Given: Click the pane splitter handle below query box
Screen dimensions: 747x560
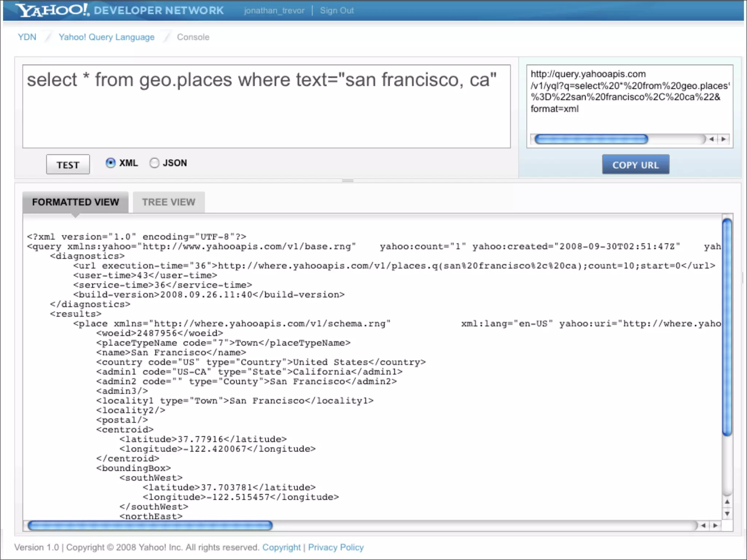Looking at the screenshot, I should point(348,180).
